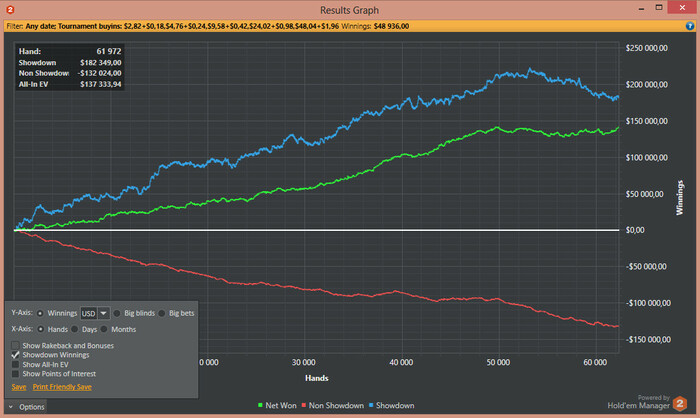This screenshot has height=418, width=700.
Task: Click the $50 000,00 axis label
Action: pos(645,194)
